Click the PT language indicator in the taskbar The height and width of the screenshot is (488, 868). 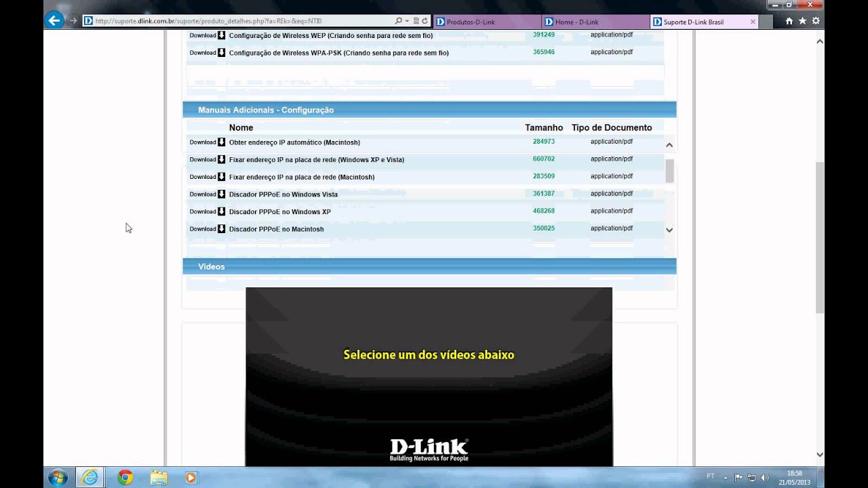pos(711,476)
